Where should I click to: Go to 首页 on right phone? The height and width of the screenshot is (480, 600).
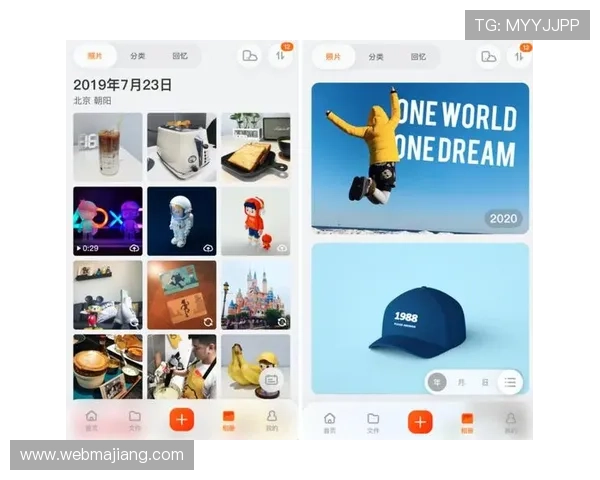click(x=329, y=423)
